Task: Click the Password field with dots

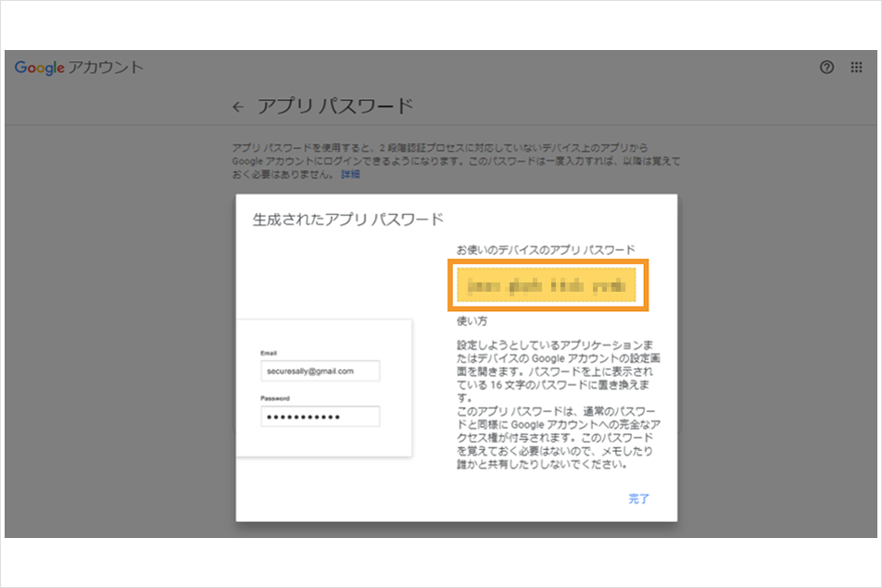Action: 320,417
